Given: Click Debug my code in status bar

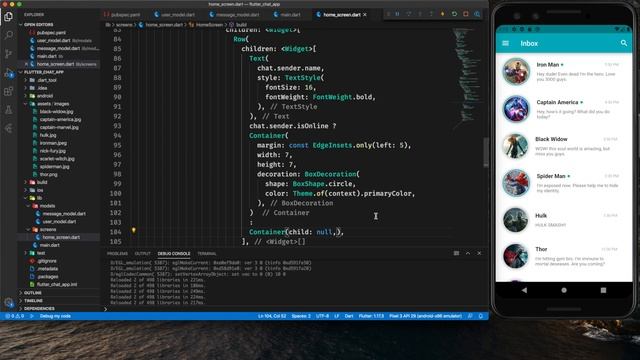Looking at the screenshot, I should pyautogui.click(x=55, y=316).
